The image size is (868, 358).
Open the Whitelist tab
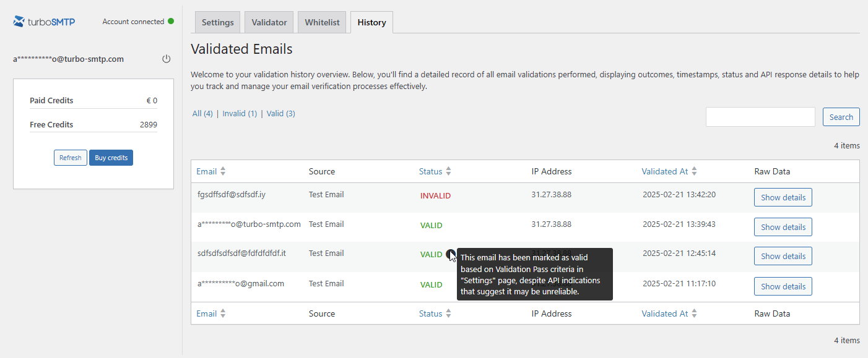point(322,22)
